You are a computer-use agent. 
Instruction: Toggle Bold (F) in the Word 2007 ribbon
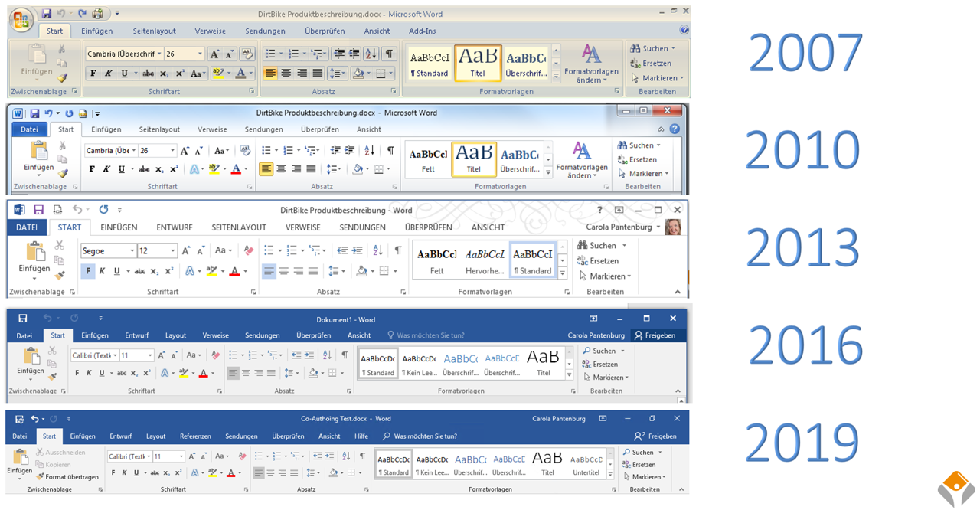[x=93, y=74]
